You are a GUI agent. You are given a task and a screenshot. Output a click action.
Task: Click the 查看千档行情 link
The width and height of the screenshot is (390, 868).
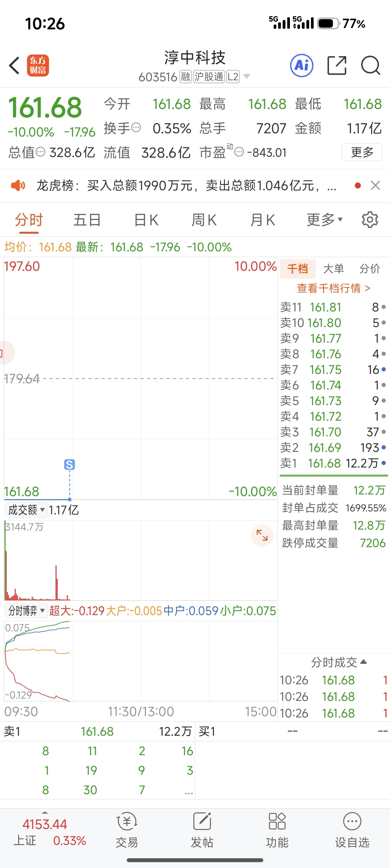tap(333, 288)
